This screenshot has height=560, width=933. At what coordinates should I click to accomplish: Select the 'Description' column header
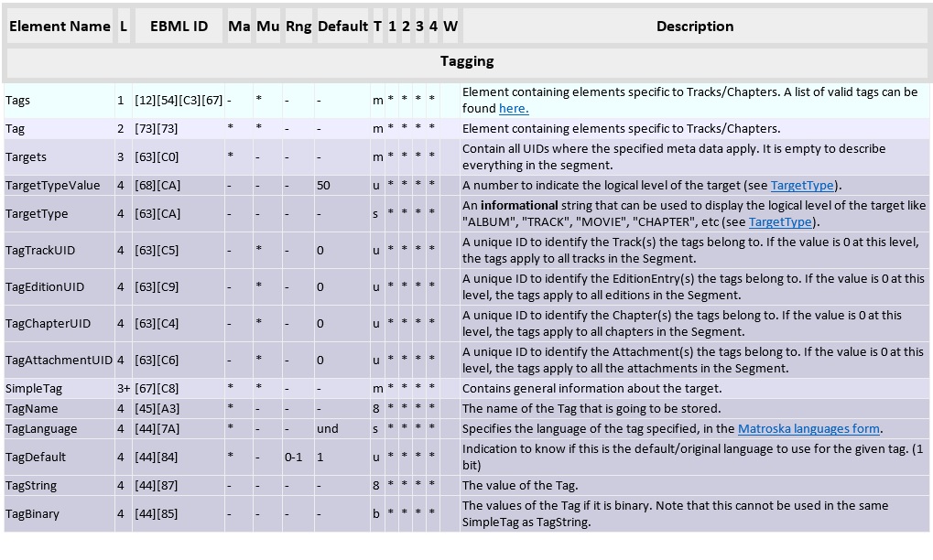point(695,27)
